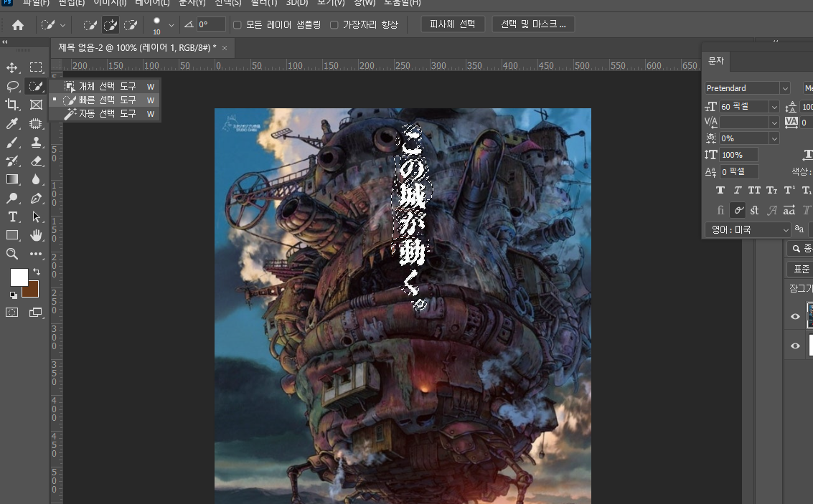Toggle Quick Mask mode
The height and width of the screenshot is (504, 813).
tap(12, 313)
